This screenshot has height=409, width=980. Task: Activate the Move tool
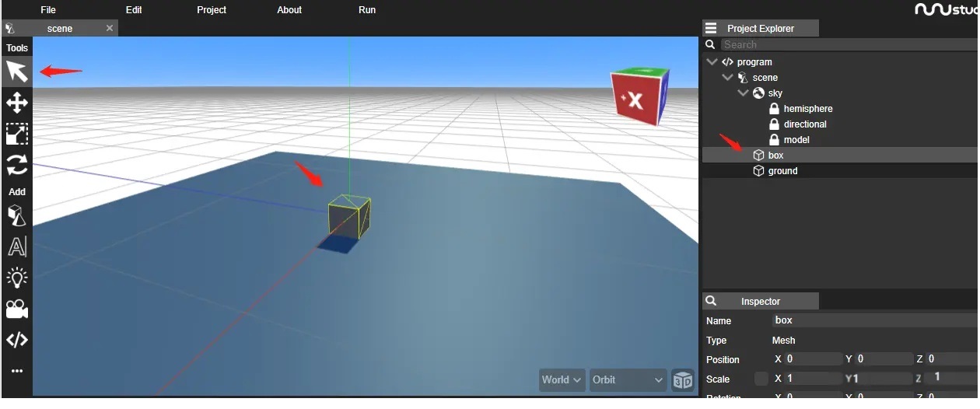17,103
